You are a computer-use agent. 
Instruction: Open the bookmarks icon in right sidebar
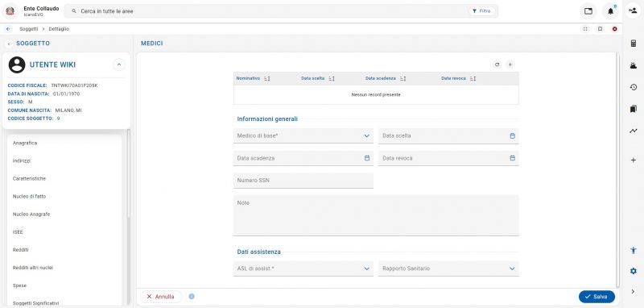[x=634, y=109]
